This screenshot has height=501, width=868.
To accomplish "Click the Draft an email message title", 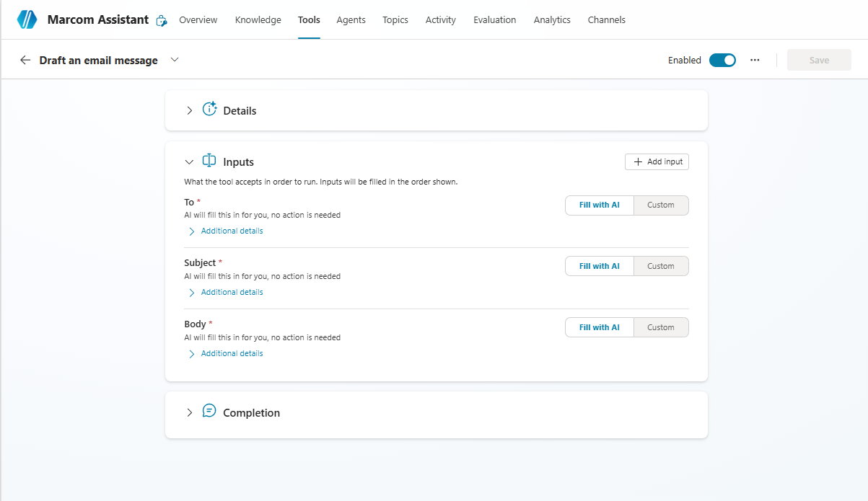I will 98,61.
